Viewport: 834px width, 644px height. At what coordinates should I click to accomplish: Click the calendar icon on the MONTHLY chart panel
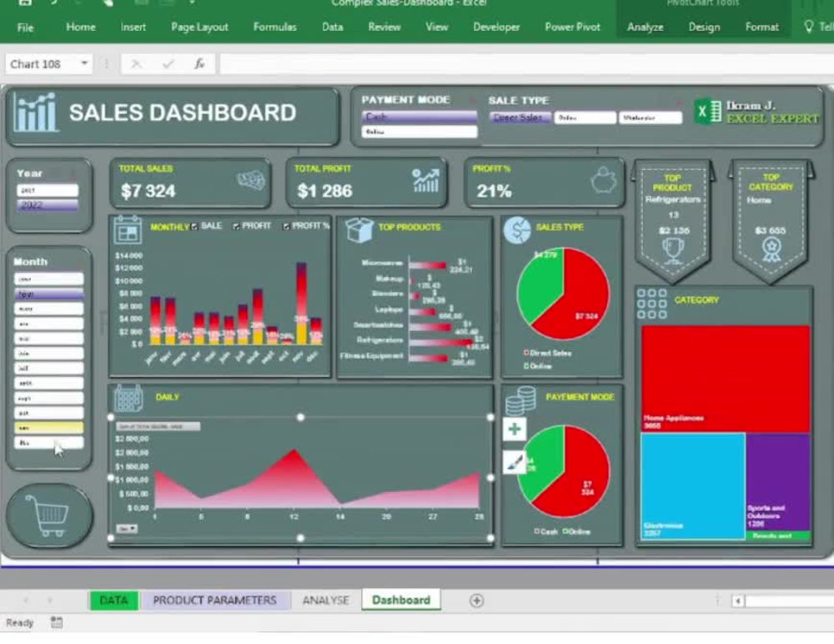click(x=125, y=228)
